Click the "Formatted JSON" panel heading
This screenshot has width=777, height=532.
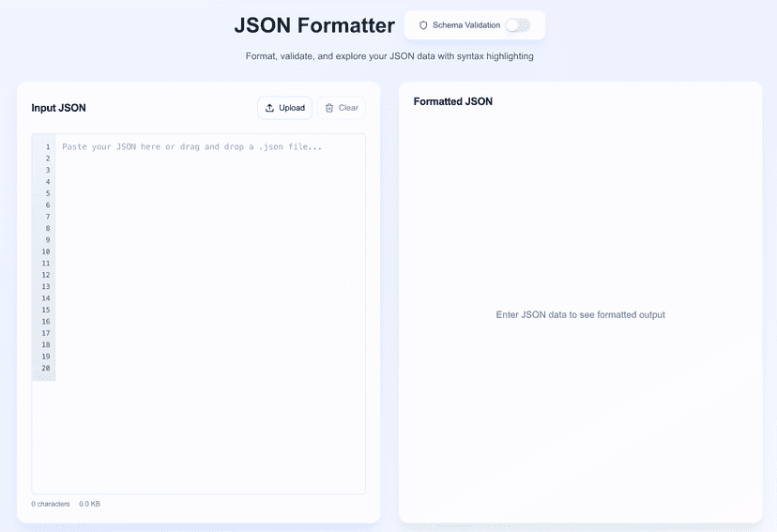pos(452,101)
